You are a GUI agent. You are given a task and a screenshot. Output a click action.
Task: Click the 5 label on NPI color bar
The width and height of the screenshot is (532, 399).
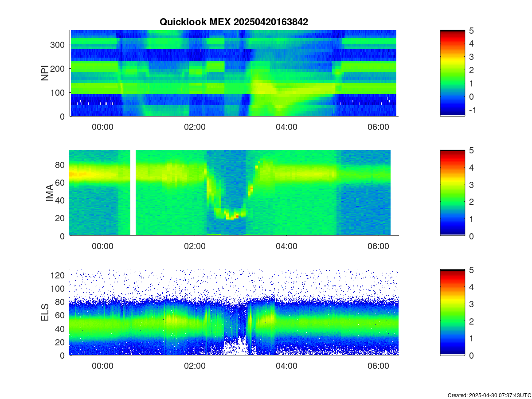coord(472,31)
